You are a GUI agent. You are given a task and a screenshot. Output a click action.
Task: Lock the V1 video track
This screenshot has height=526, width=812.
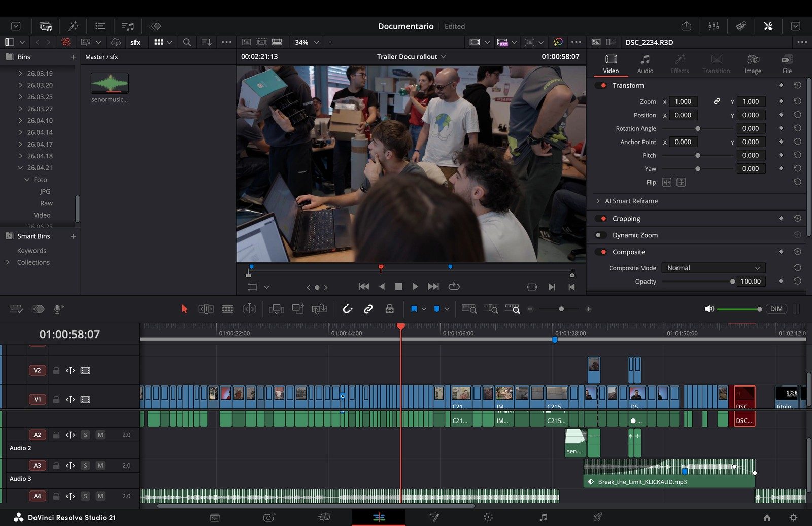56,400
